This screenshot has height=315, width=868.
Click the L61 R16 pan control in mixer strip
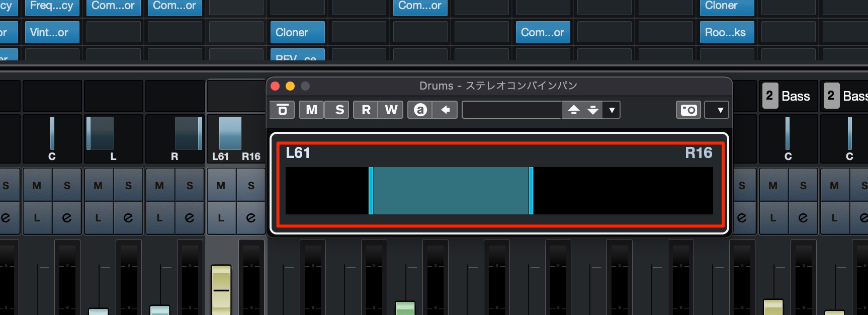236,139
